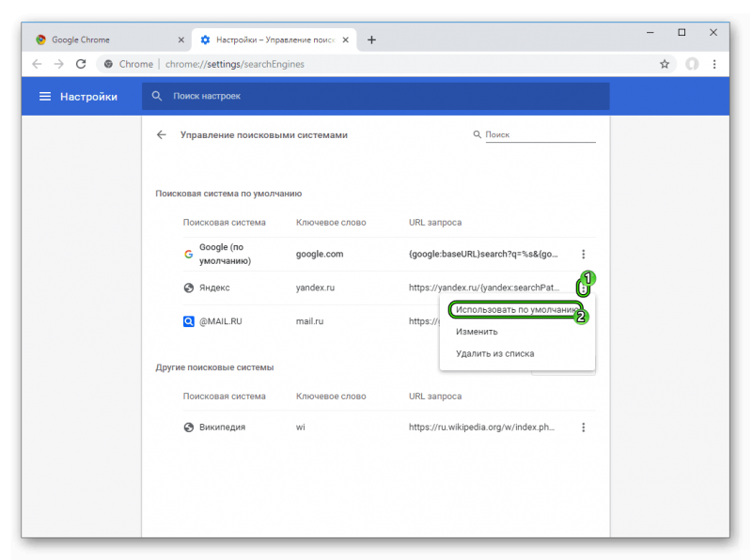Click the site info icon in address bar
The width and height of the screenshot is (752, 560).
[x=108, y=64]
